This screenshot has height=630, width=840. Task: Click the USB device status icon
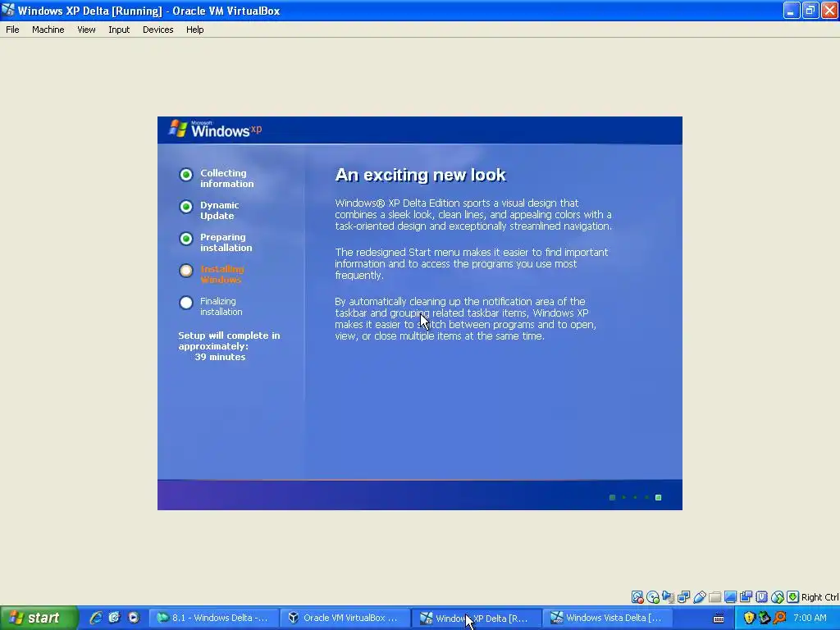coord(699,597)
